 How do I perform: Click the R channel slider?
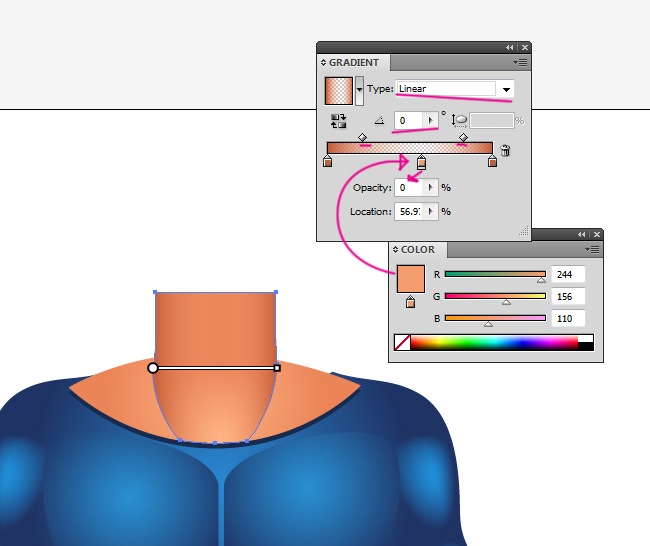[x=495, y=273]
